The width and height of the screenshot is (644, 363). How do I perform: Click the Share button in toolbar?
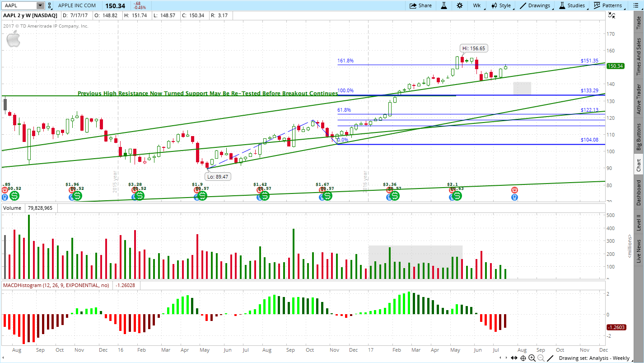(x=420, y=5)
